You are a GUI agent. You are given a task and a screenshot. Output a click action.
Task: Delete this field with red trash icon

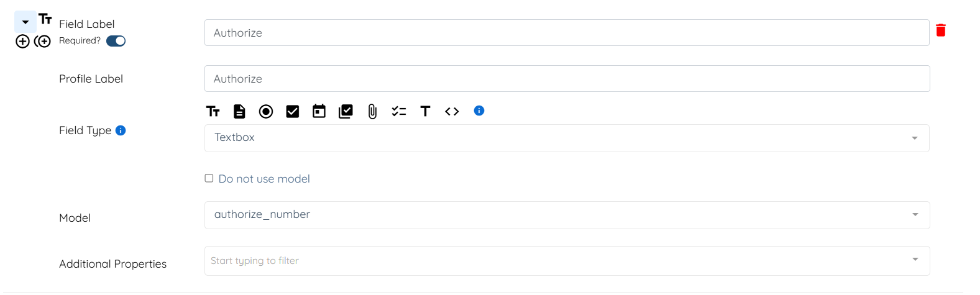[941, 30]
